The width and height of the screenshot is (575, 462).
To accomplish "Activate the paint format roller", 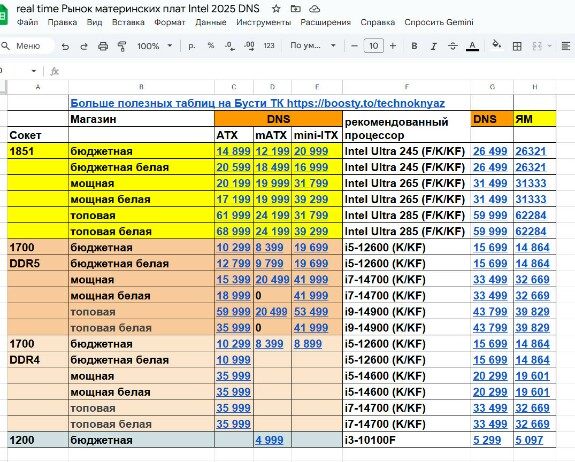I will tap(122, 46).
